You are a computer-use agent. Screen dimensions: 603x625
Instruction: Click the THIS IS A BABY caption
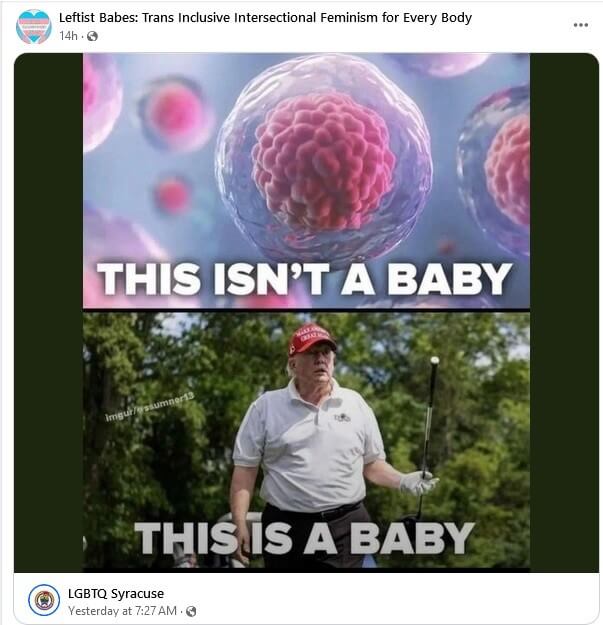tap(305, 538)
